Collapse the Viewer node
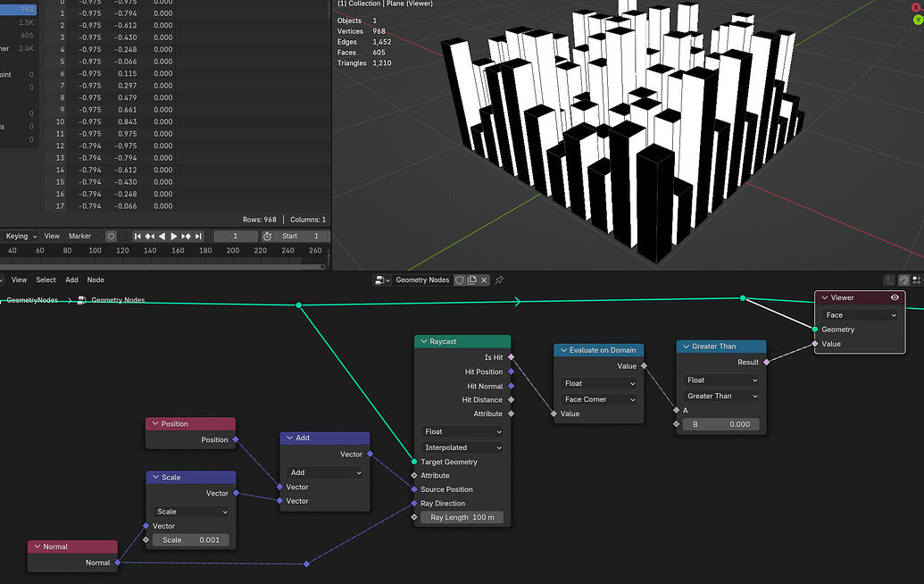Viewport: 924px width, 584px height. (825, 297)
